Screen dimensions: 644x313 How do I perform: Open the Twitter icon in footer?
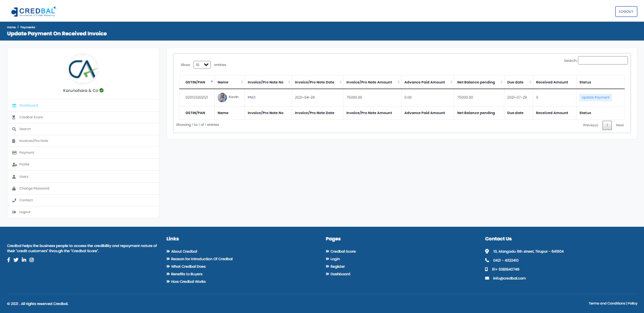click(16, 260)
